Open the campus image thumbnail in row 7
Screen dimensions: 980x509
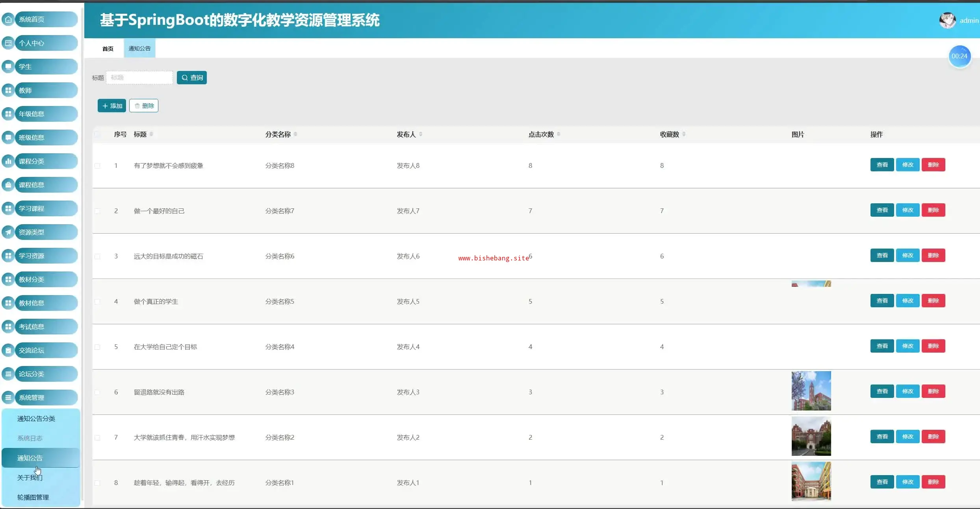[811, 436]
